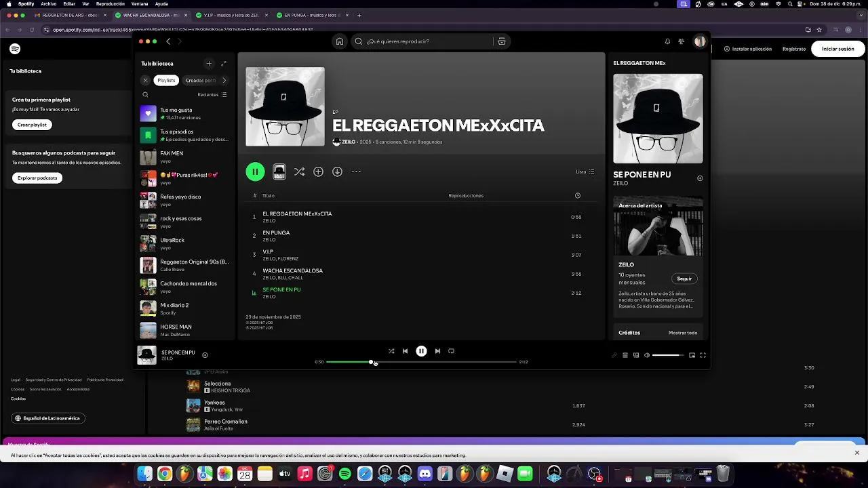Toggle repeat mode in the player bar
The width and height of the screenshot is (868, 488).
tap(451, 351)
